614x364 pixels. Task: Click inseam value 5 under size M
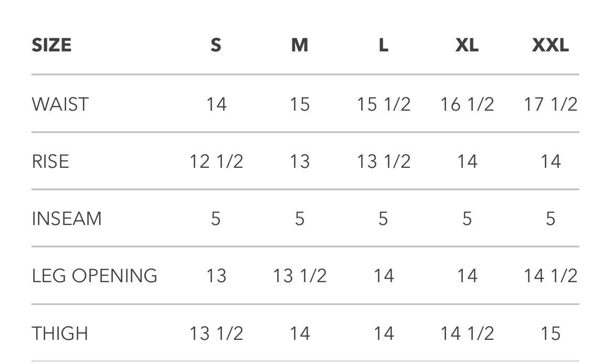[300, 218]
